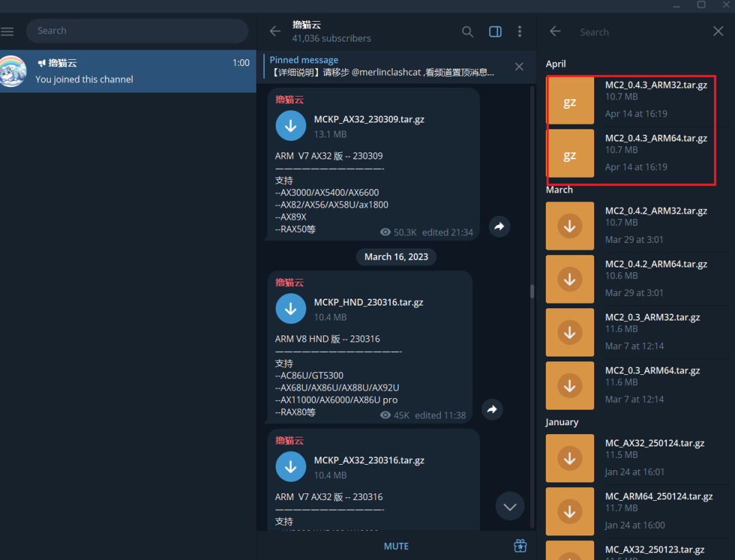Click the 45K views eye icon
Screen dimensions: 735x560
385,415
